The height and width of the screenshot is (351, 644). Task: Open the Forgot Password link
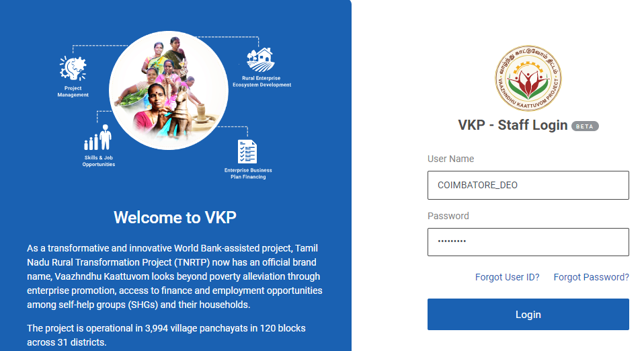[591, 277]
